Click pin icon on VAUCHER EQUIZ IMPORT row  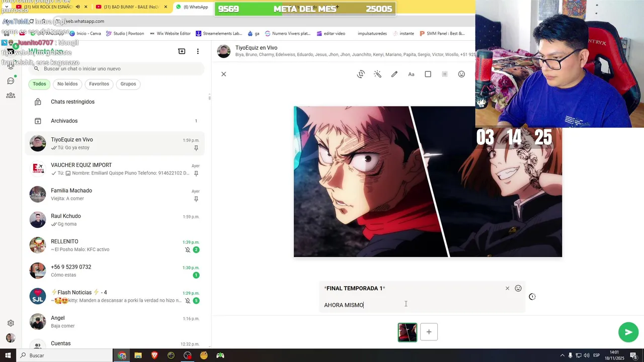point(196,173)
